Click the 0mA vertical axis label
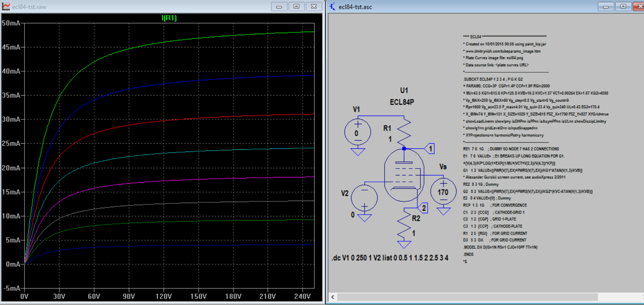Viewport: 644px width, 305px height. (x=13, y=264)
